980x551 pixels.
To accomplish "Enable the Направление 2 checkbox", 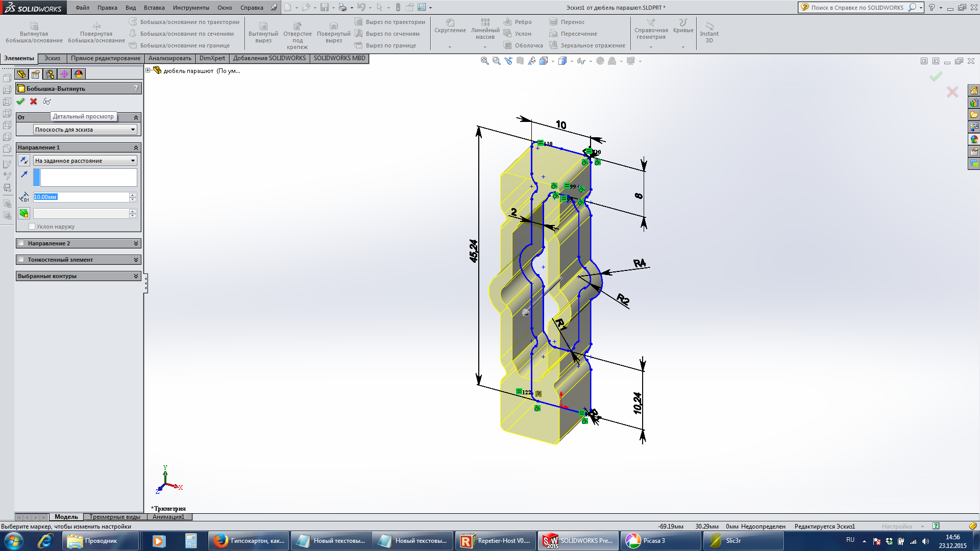I will pos(21,243).
